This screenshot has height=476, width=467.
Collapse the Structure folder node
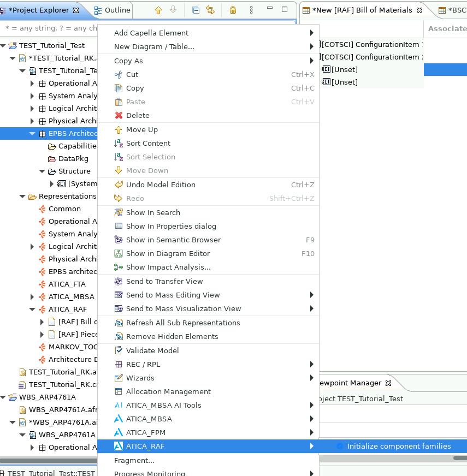point(42,171)
